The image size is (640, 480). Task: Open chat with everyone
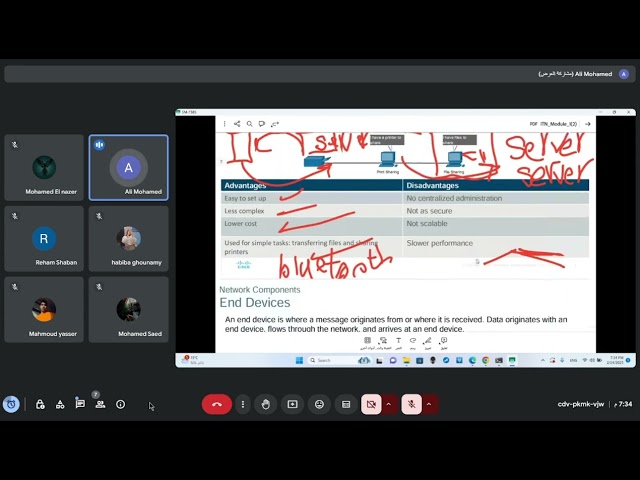coord(80,404)
